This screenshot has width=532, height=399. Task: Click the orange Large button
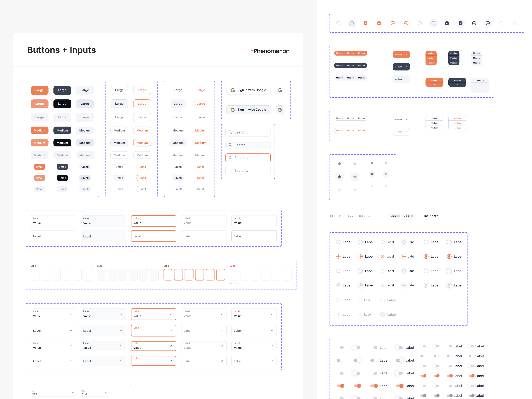[39, 90]
